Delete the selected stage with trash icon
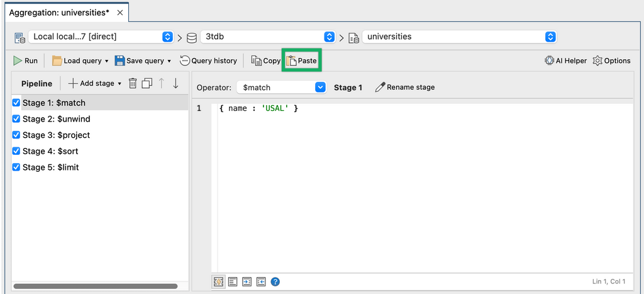Screen dimensions: 644x294 [133, 83]
